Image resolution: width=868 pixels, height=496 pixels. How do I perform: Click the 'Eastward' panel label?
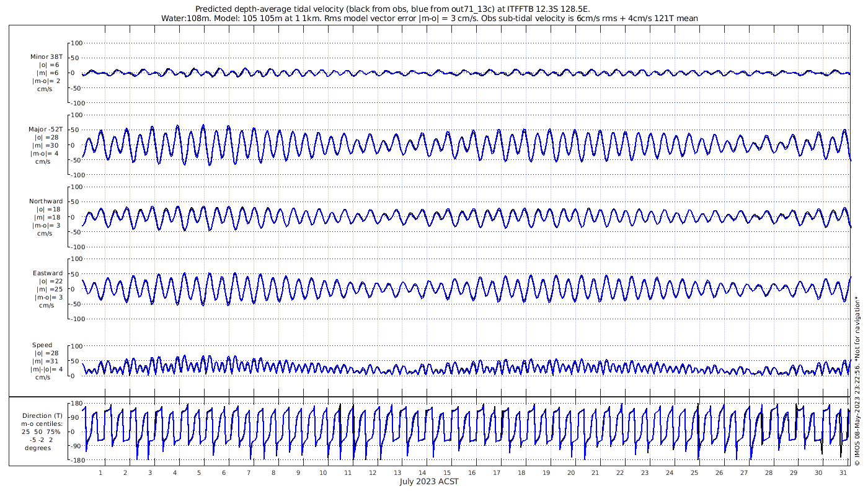(48, 273)
